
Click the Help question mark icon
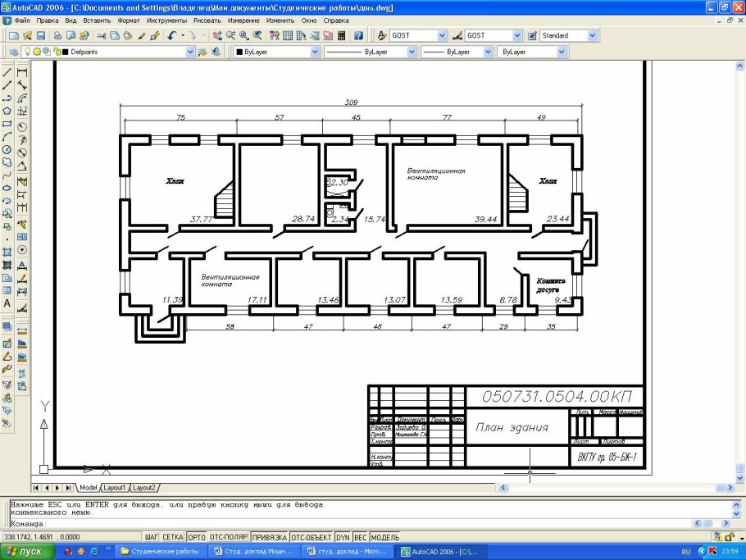(358, 36)
